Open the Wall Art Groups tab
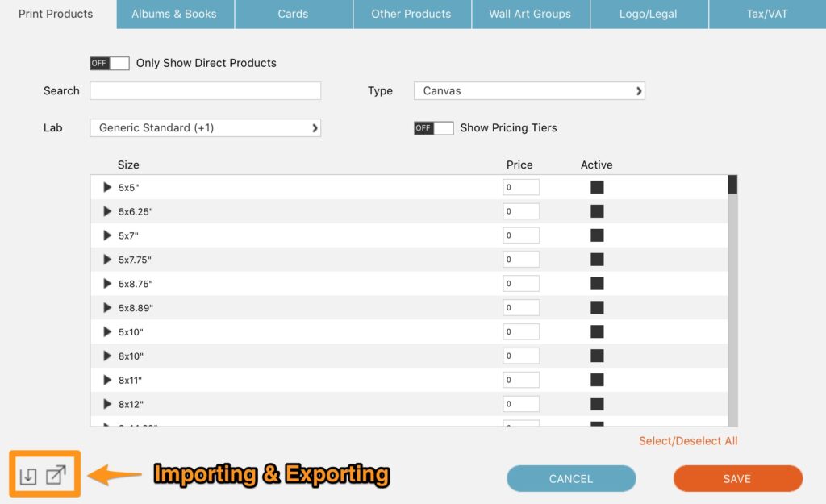This screenshot has height=504, width=826. coord(531,15)
